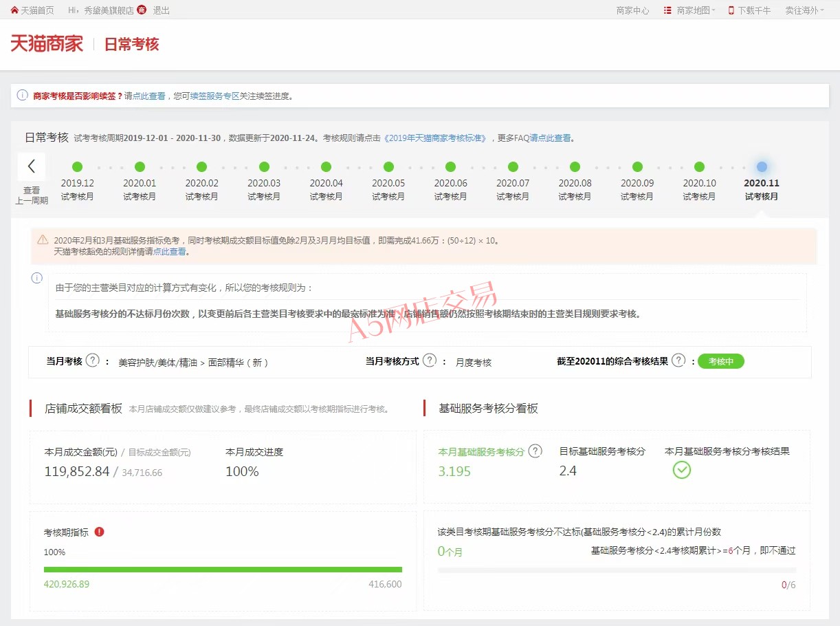Viewport: 840px width, 626px height.
Task: Click the info icon beside 由于您的主营类目
Action: pyautogui.click(x=37, y=278)
